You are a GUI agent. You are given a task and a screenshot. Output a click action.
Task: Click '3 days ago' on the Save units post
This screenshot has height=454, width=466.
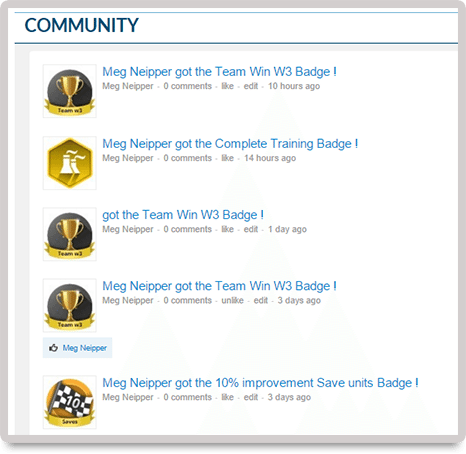[x=289, y=397]
